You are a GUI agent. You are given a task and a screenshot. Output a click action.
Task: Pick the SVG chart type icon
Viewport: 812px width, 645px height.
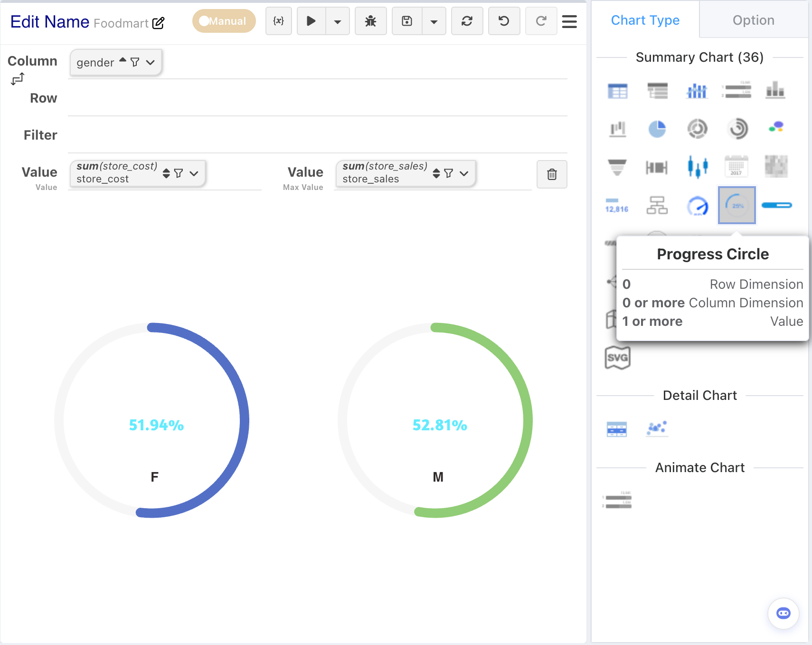617,358
